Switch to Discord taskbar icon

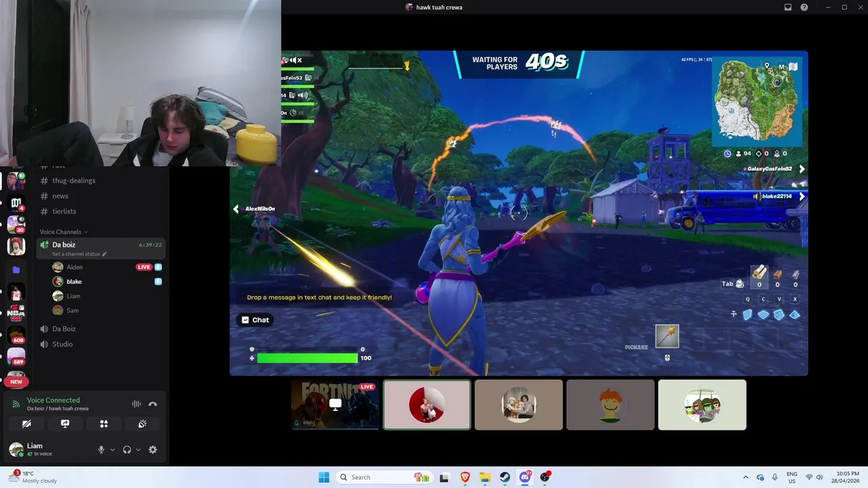pos(525,477)
